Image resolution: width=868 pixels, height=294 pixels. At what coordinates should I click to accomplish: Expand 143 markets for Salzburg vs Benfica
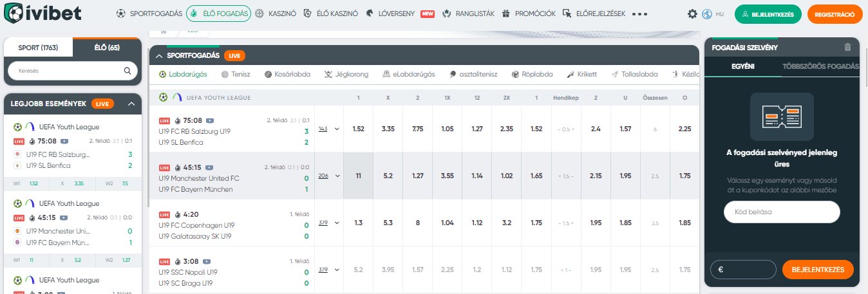(328, 129)
